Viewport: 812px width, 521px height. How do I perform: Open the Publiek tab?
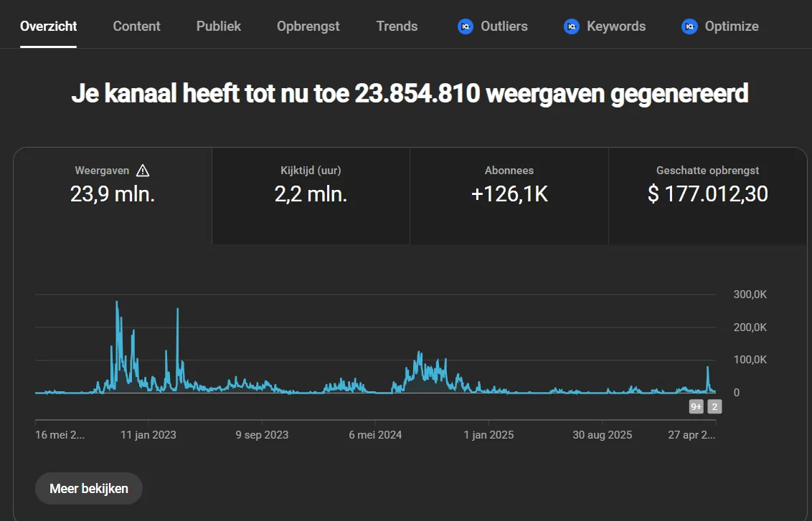[x=219, y=27]
